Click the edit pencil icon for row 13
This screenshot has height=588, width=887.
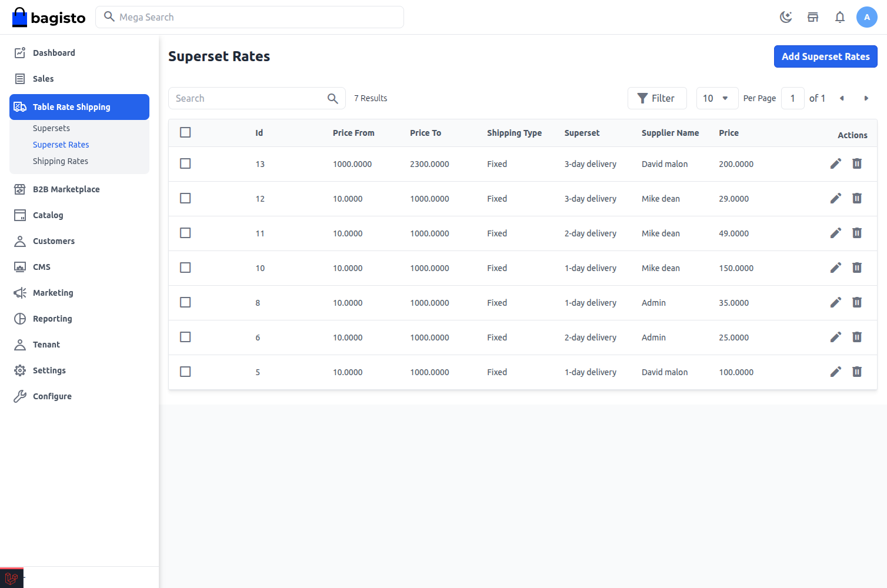click(836, 163)
